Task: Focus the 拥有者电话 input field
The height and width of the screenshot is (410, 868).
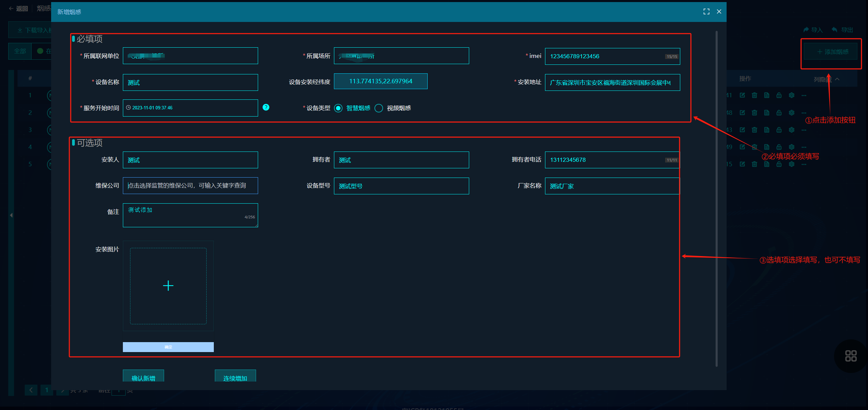Action: 612,160
